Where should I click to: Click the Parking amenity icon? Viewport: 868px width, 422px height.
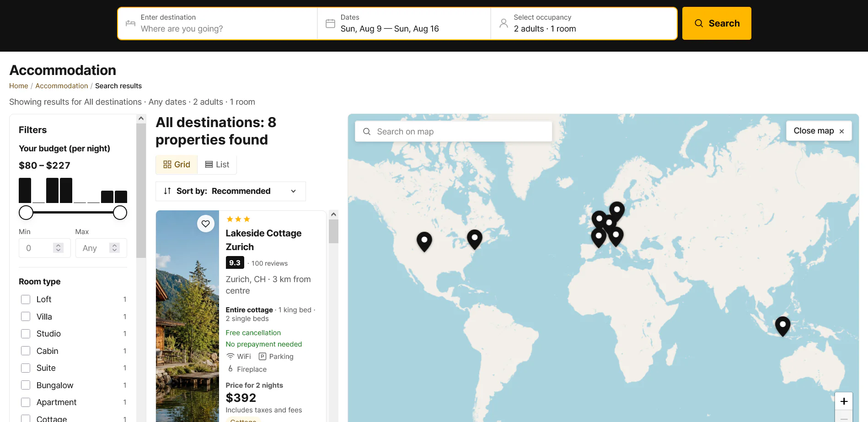tap(263, 357)
